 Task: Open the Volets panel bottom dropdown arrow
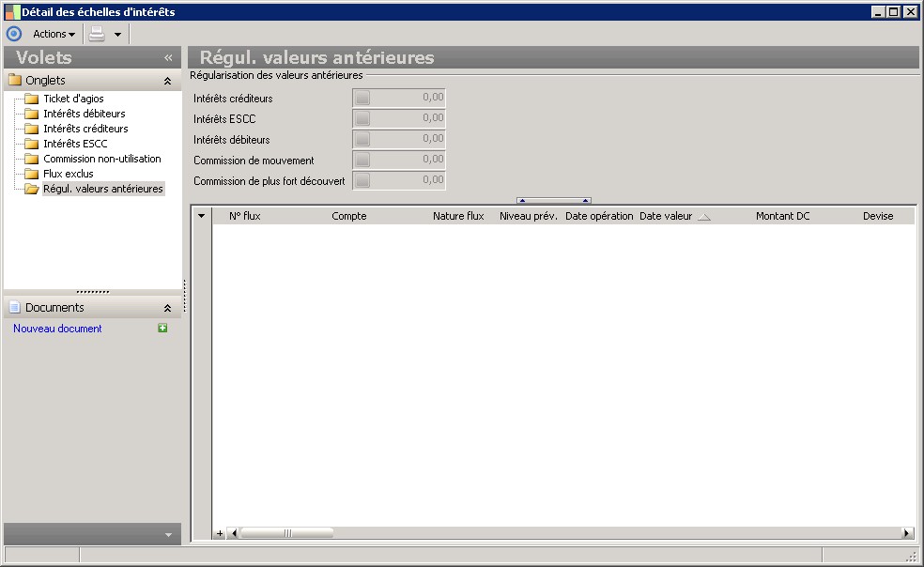click(x=168, y=534)
